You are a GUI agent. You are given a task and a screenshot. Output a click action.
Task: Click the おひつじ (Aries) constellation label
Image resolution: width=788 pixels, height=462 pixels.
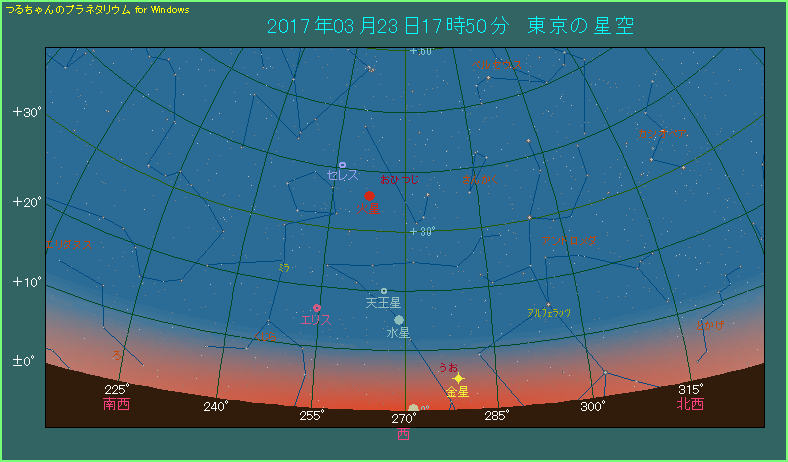point(400,180)
